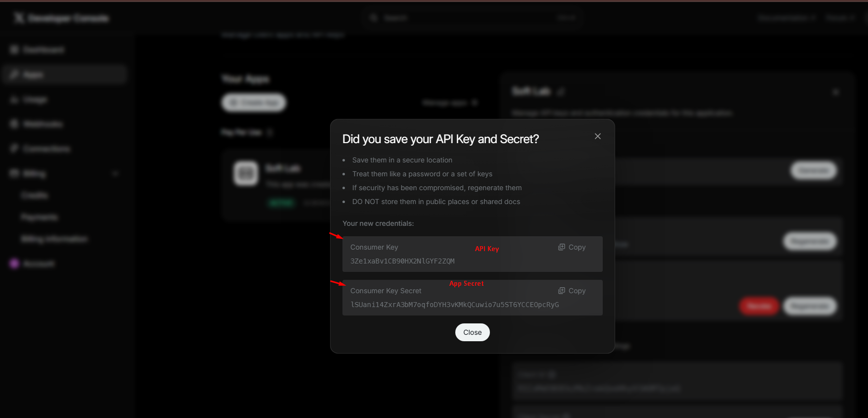Screen dimensions: 868x418
Task: Copy the Consumer Key Secret value
Action: [x=572, y=291]
